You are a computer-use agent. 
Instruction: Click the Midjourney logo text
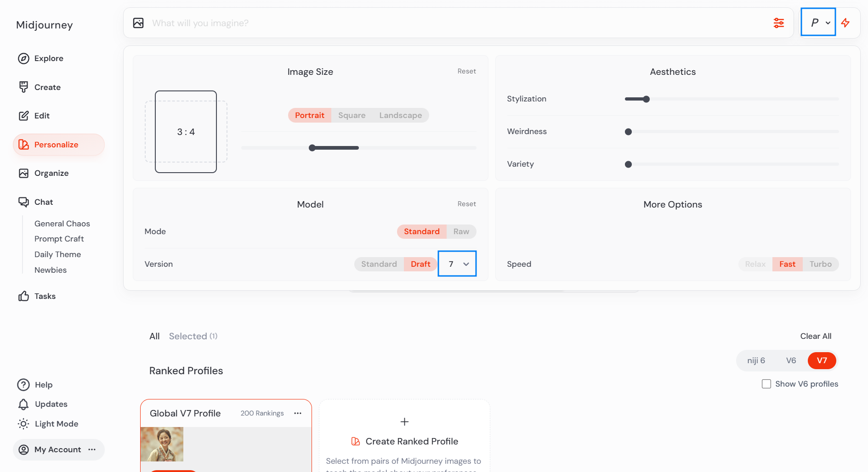point(45,25)
